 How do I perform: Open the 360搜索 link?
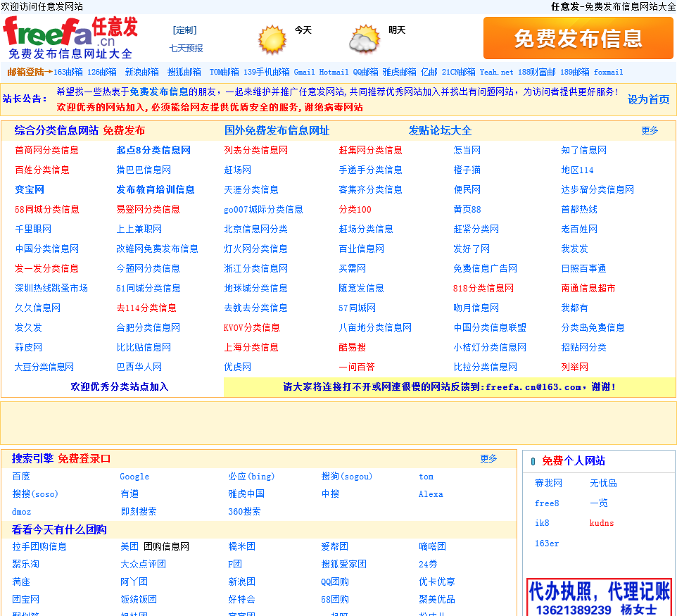tap(244, 512)
